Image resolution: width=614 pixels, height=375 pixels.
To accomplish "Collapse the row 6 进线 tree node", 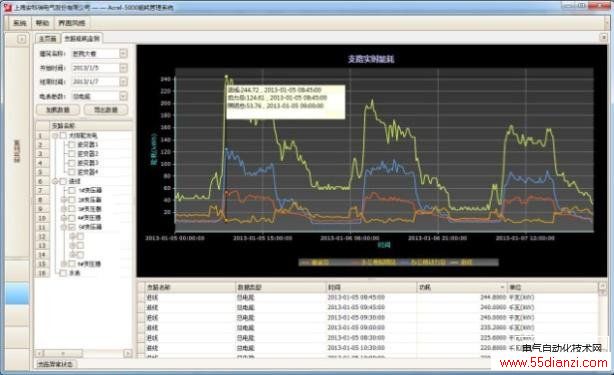I will pyautogui.click(x=55, y=181).
